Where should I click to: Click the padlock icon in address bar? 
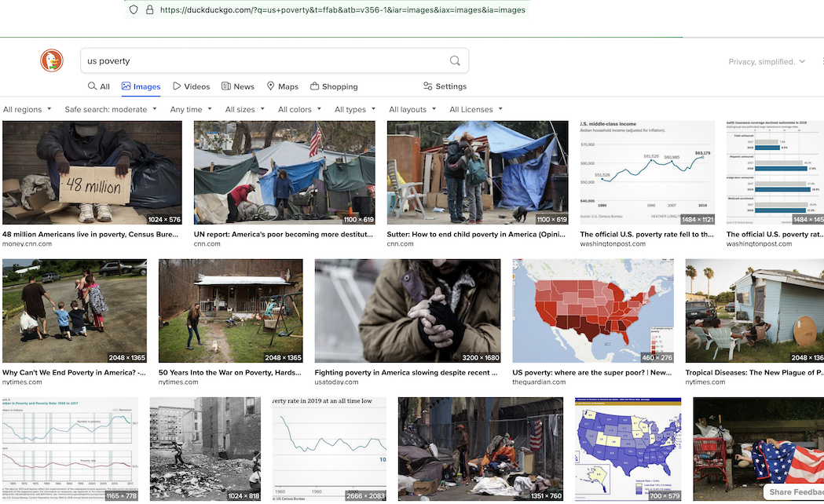(150, 9)
